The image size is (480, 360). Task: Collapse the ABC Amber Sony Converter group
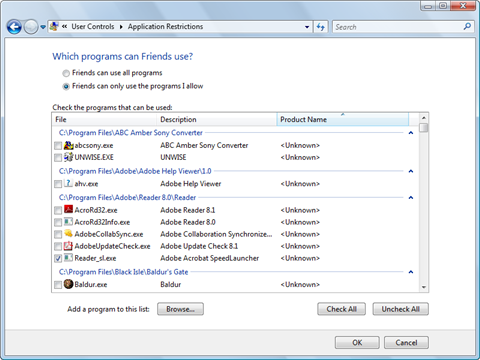tap(411, 133)
